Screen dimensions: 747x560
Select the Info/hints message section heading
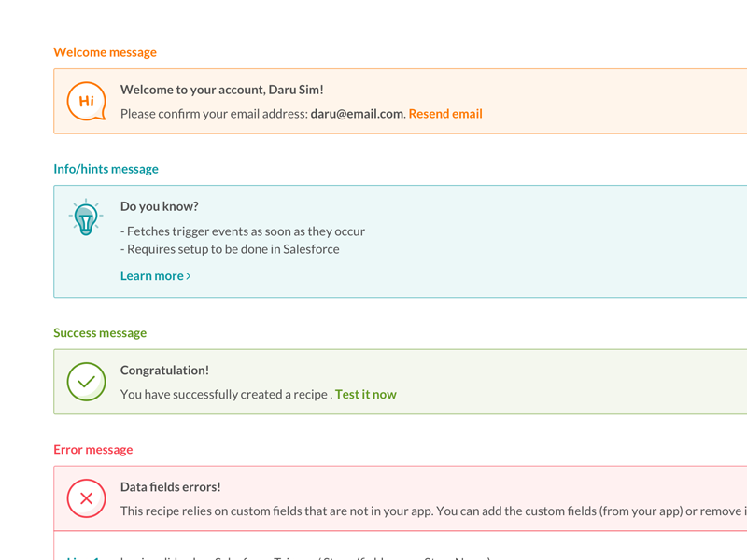106,169
